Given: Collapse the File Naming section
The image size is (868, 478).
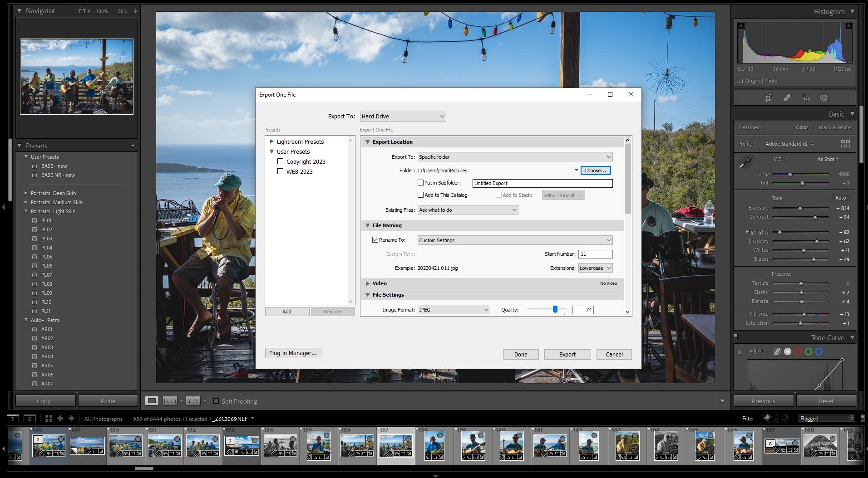Looking at the screenshot, I should (x=368, y=225).
